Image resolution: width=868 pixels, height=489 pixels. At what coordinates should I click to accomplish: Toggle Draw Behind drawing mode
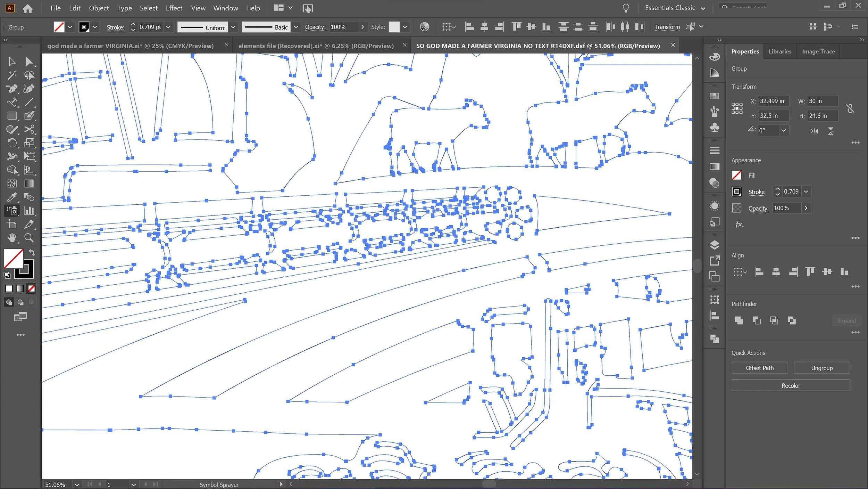(20, 302)
